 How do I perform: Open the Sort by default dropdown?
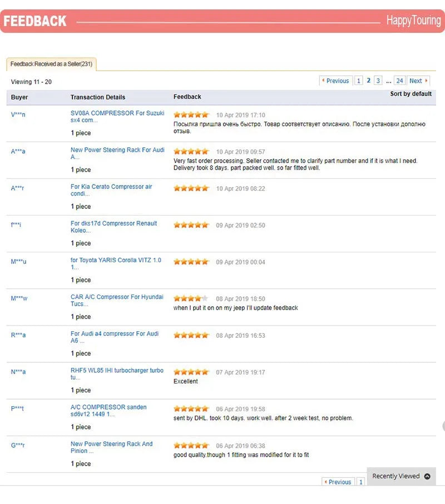(x=411, y=94)
